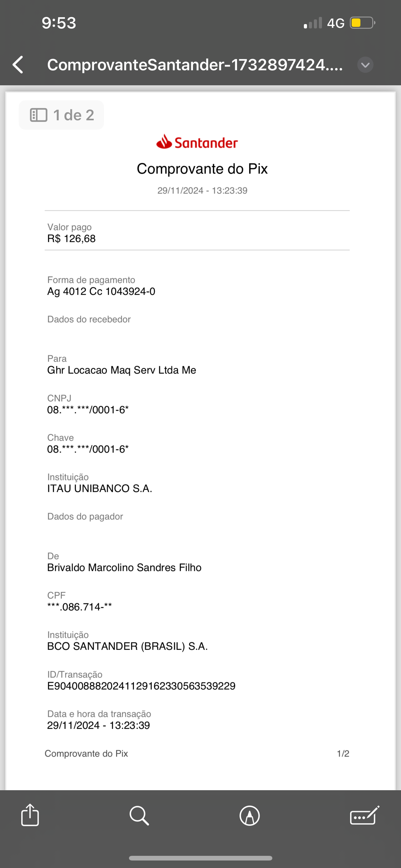Tap the battery indicator in status bar
Viewport: 401px width, 868px height.
point(362,23)
